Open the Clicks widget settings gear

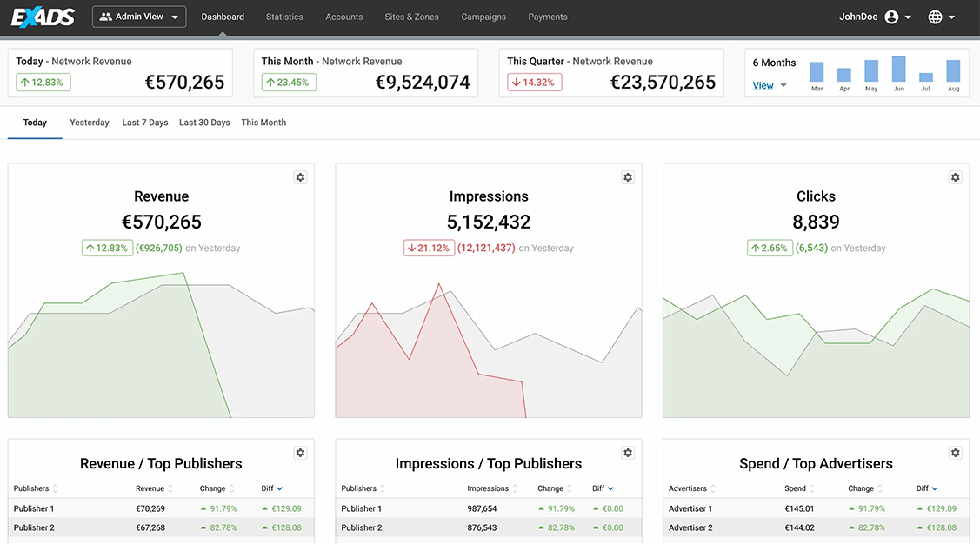955,176
